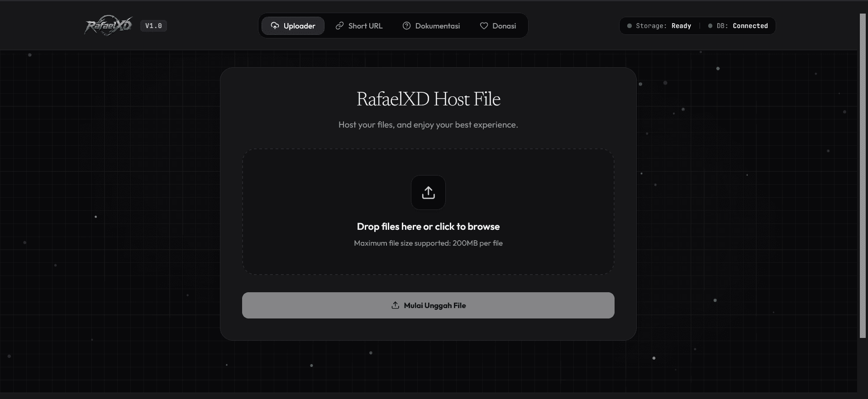Viewport: 868px width, 399px height.
Task: Click "Drop files here or click to browse"
Action: click(x=428, y=226)
